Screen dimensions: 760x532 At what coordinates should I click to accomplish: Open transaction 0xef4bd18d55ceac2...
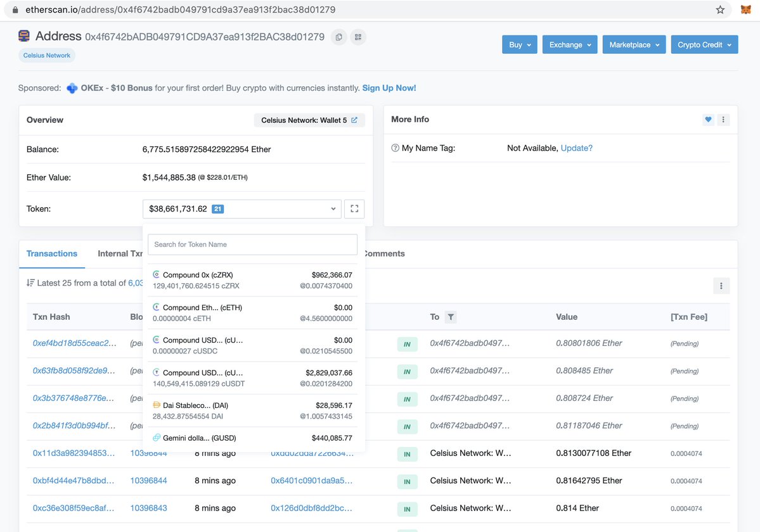point(75,343)
